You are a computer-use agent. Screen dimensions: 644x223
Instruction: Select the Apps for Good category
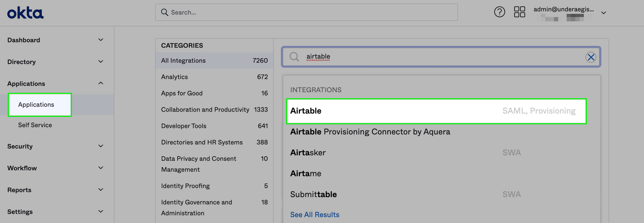(x=214, y=93)
